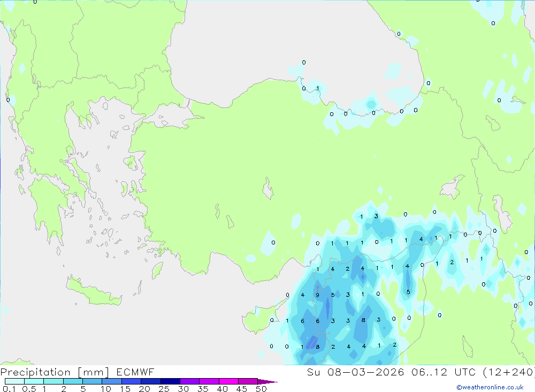535x392 pixels.
Task: Click the '0.1' legend scale label
Action: coord(9,389)
